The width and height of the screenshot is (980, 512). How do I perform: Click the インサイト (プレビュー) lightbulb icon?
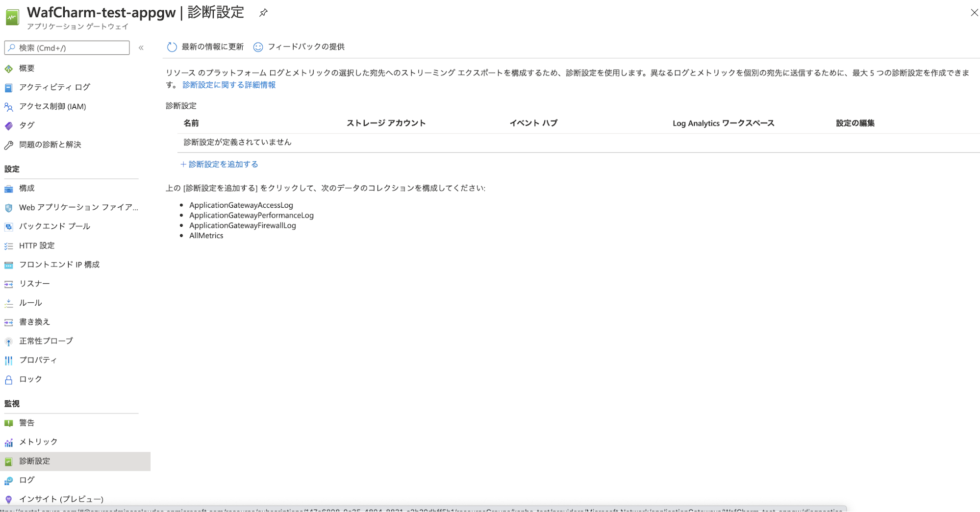click(9, 499)
